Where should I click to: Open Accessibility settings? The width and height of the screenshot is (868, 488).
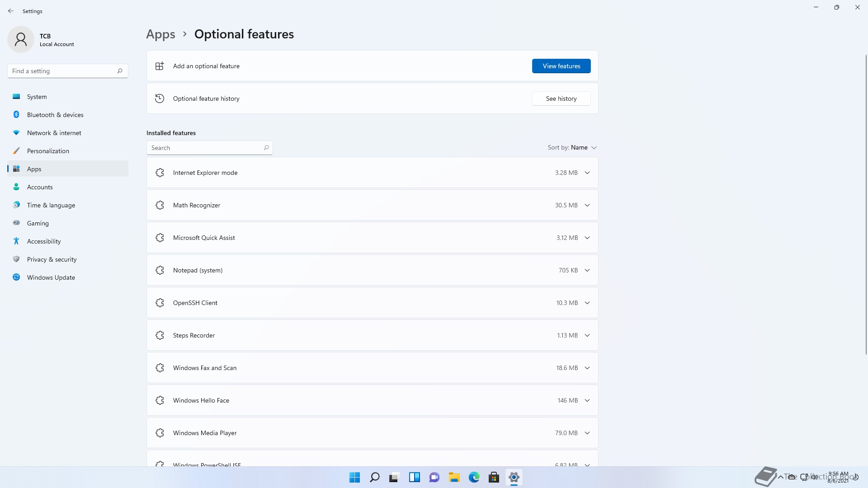point(68,241)
